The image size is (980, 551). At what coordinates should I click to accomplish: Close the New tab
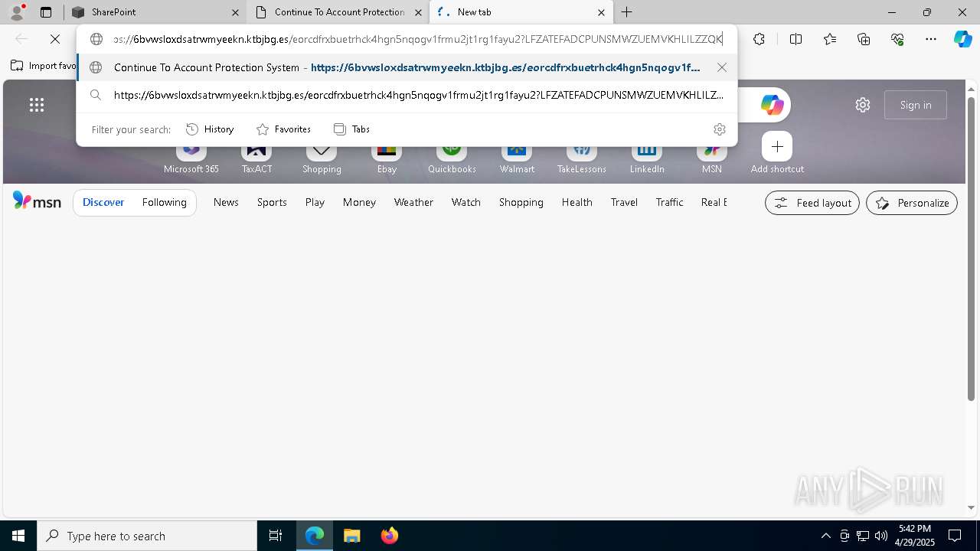[601, 12]
